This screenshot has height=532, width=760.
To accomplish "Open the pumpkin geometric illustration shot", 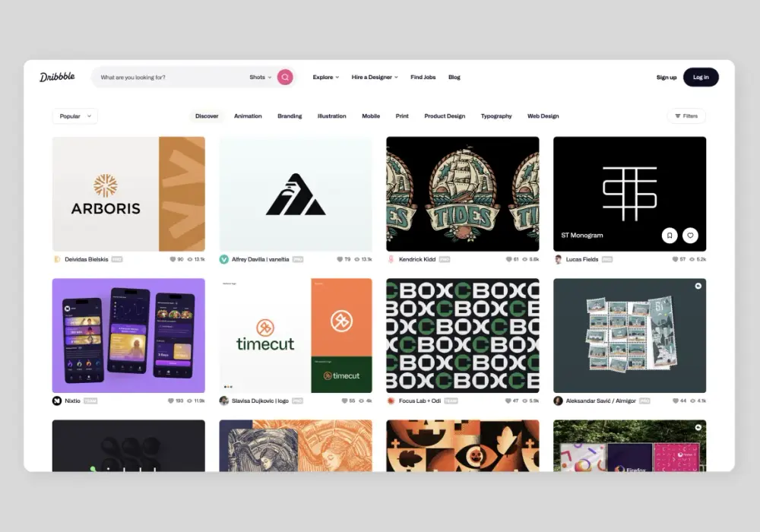I will pos(462,446).
